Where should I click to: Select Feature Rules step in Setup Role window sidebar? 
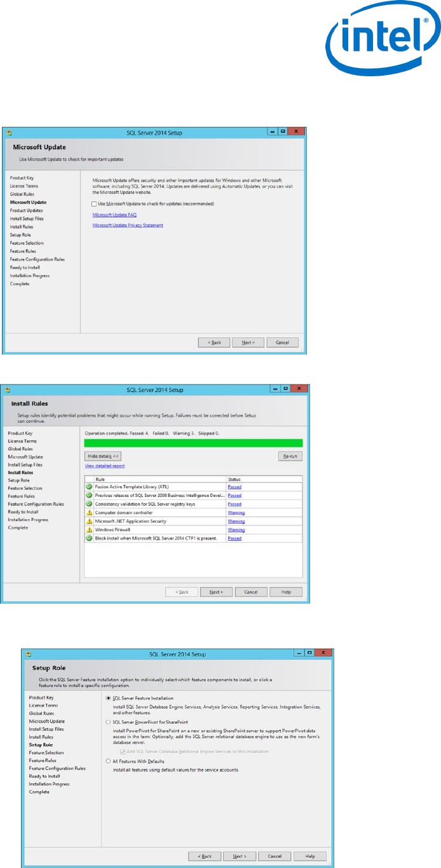pyautogui.click(x=43, y=761)
